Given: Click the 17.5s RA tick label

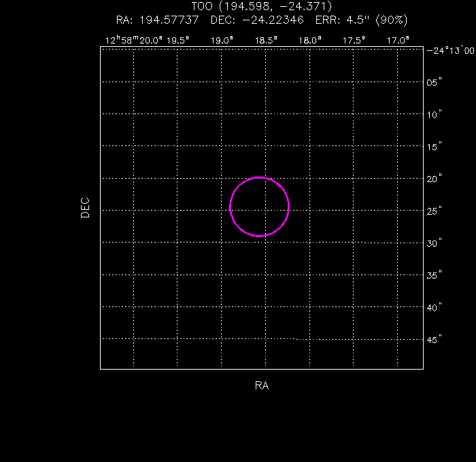Looking at the screenshot, I should pyautogui.click(x=354, y=40).
